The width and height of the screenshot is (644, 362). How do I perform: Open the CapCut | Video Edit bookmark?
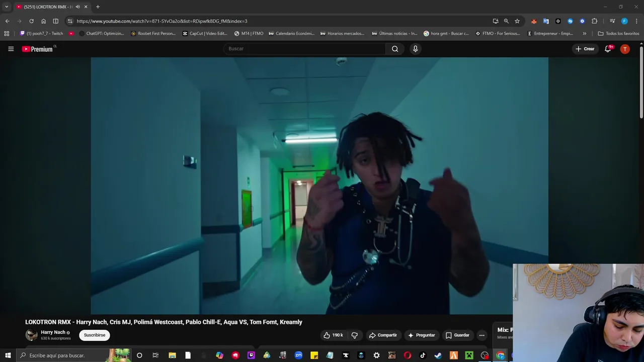click(205, 34)
